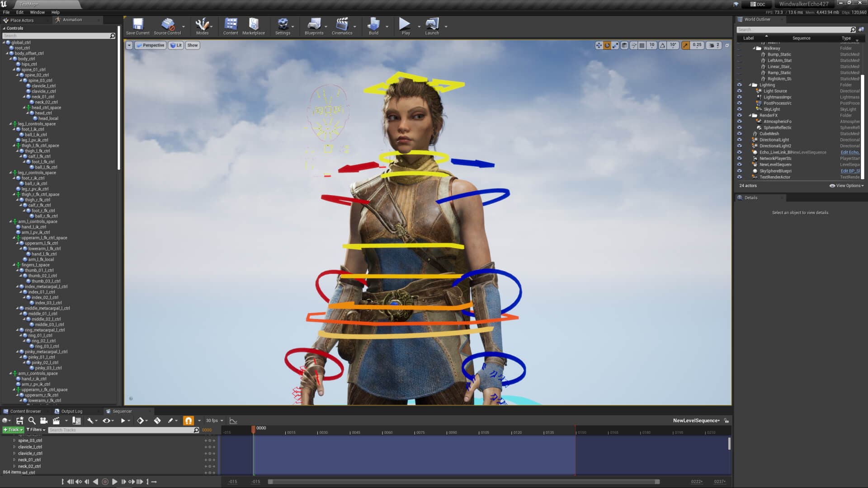Click the 0.25 camera speed control
This screenshot has width=868, height=488.
(x=697, y=45)
